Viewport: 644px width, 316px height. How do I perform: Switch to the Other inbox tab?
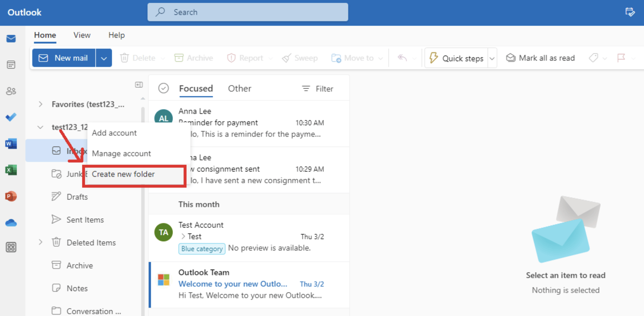pyautogui.click(x=239, y=89)
